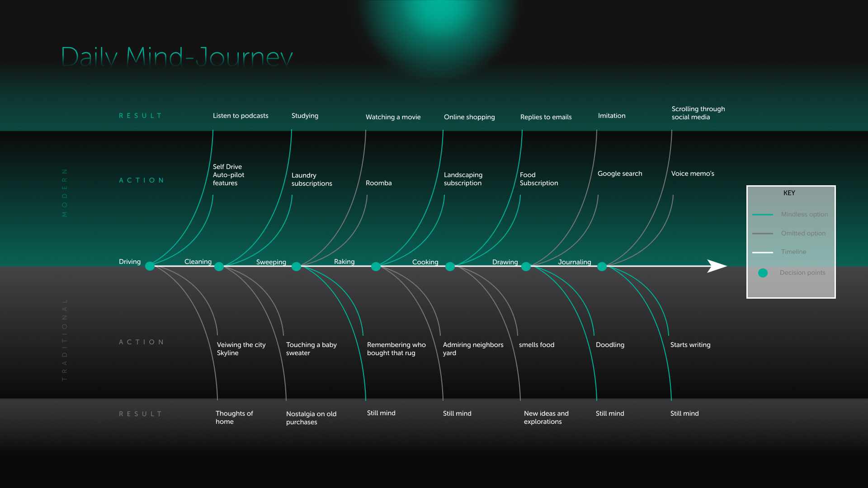Image resolution: width=868 pixels, height=488 pixels.
Task: Select the Cooking decision point circle
Action: point(450,267)
